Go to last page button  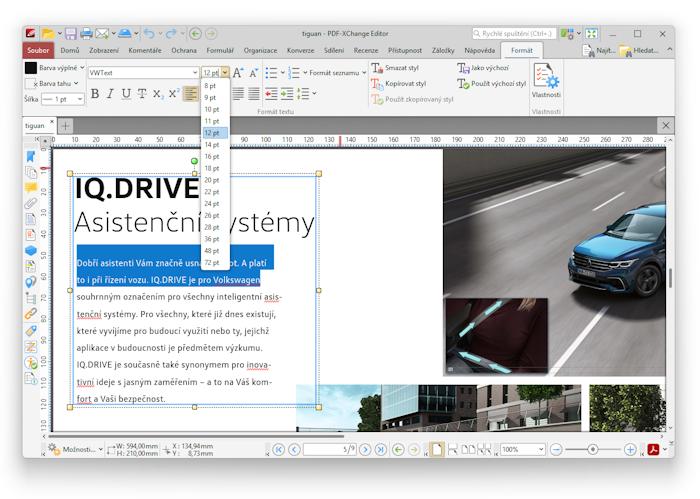(x=380, y=449)
